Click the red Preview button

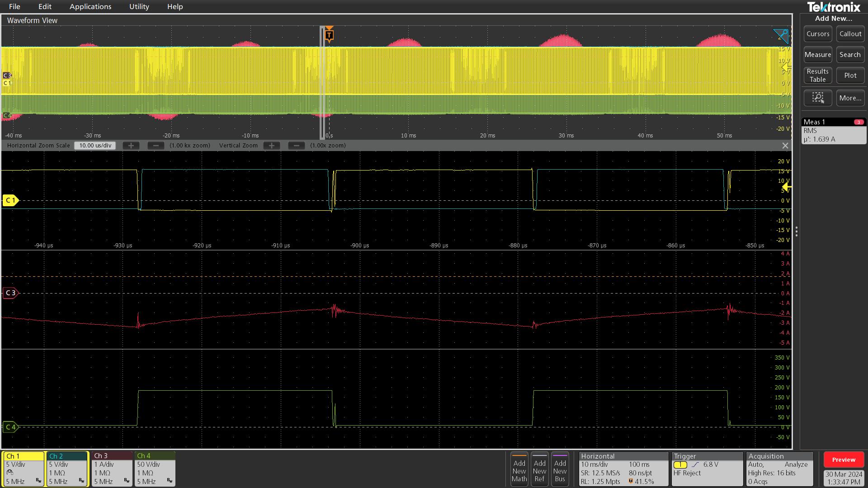(x=844, y=460)
